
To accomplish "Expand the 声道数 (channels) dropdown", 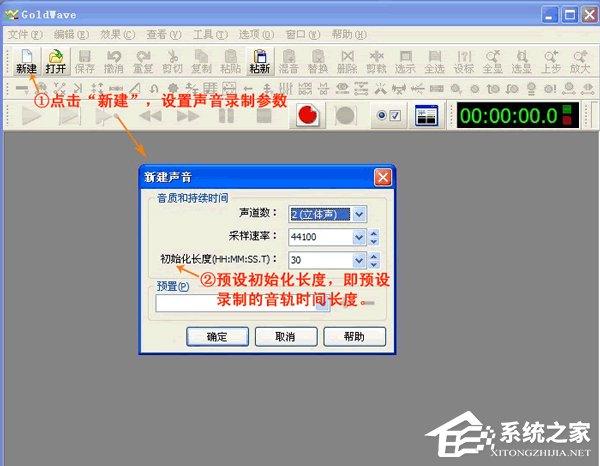I will [x=359, y=212].
